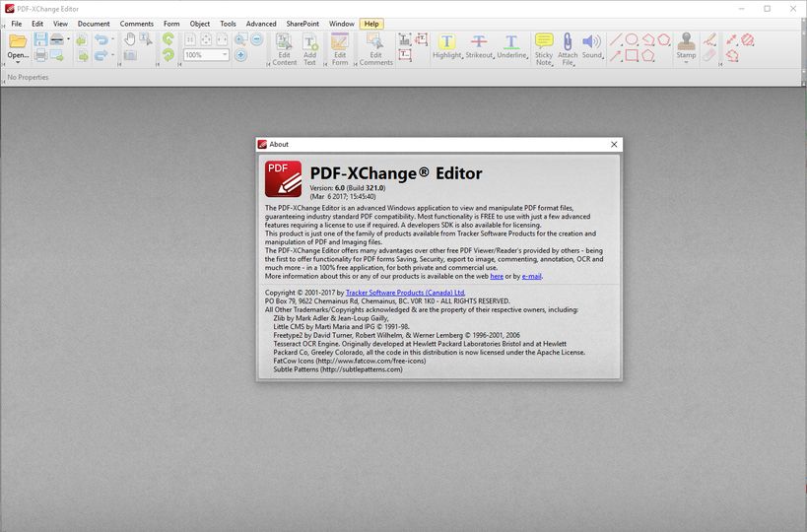The width and height of the screenshot is (807, 532).
Task: Select the Stamp tool
Action: [x=686, y=45]
